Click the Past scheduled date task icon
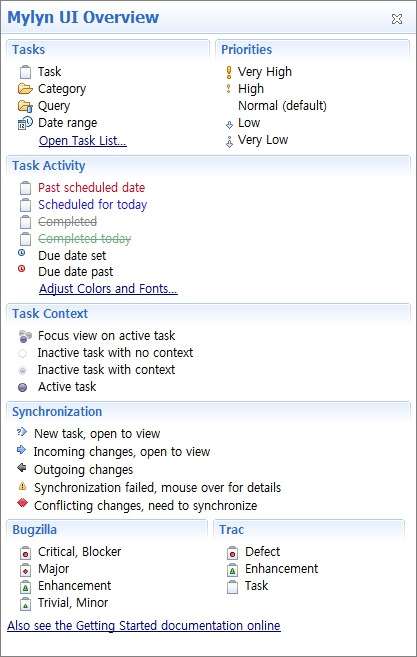This screenshot has height=657, width=417. (26, 188)
